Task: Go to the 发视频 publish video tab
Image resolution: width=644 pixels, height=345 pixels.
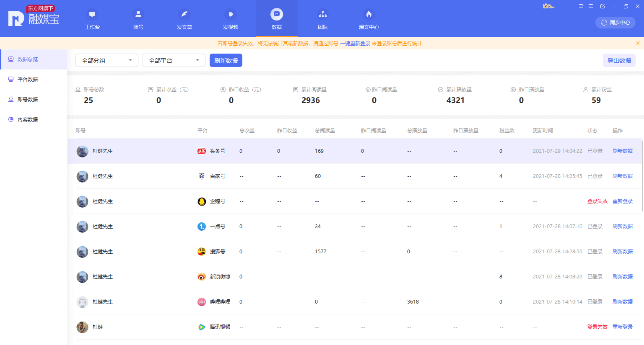Action: [230, 19]
